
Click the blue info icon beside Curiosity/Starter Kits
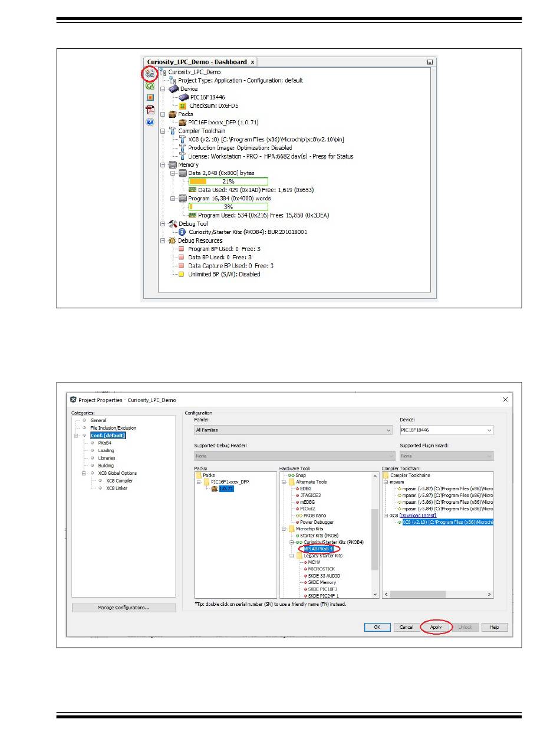[183, 232]
